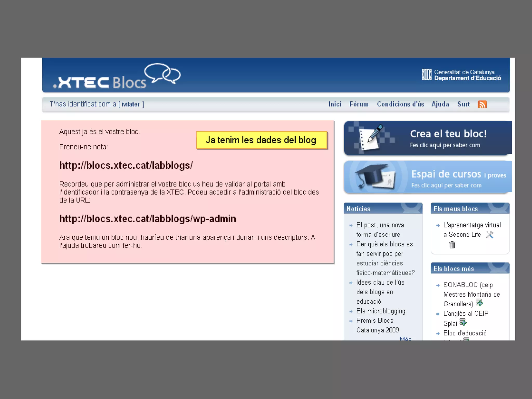The image size is (532, 399).
Task: Open the Fòrum menu item
Action: pos(359,104)
